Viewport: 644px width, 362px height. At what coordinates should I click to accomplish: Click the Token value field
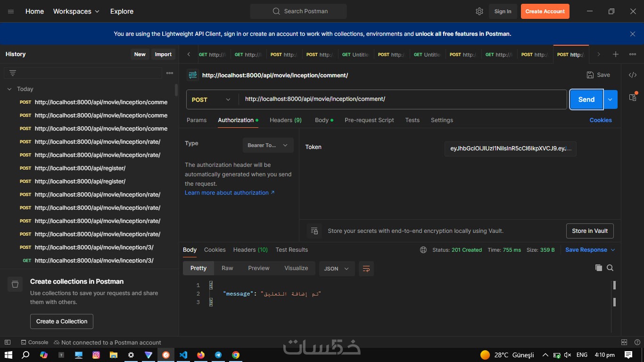[511, 149]
